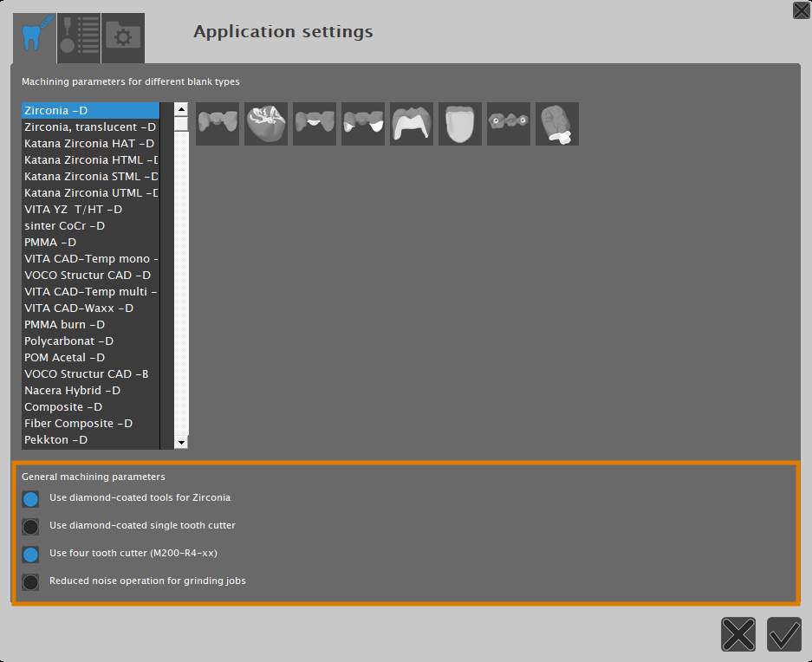Image resolution: width=812 pixels, height=662 pixels.
Task: Pick the crown cross-section cavity icon
Action: click(x=412, y=124)
